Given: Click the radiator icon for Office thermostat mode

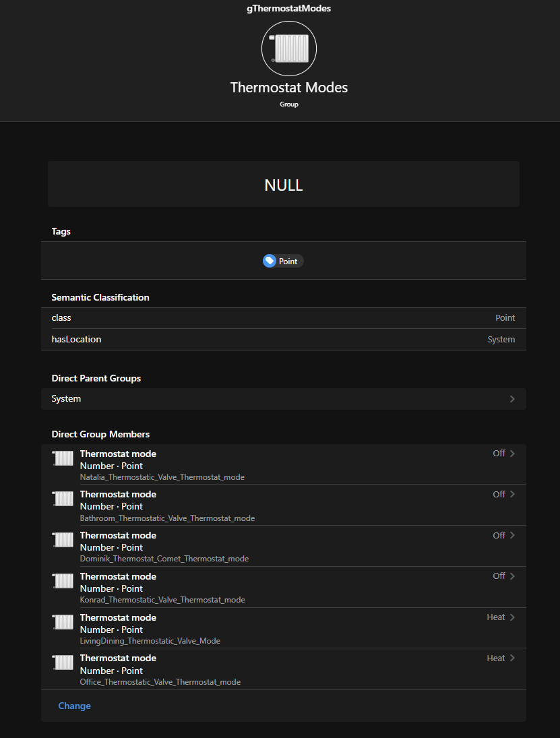Looking at the screenshot, I should click(63, 663).
